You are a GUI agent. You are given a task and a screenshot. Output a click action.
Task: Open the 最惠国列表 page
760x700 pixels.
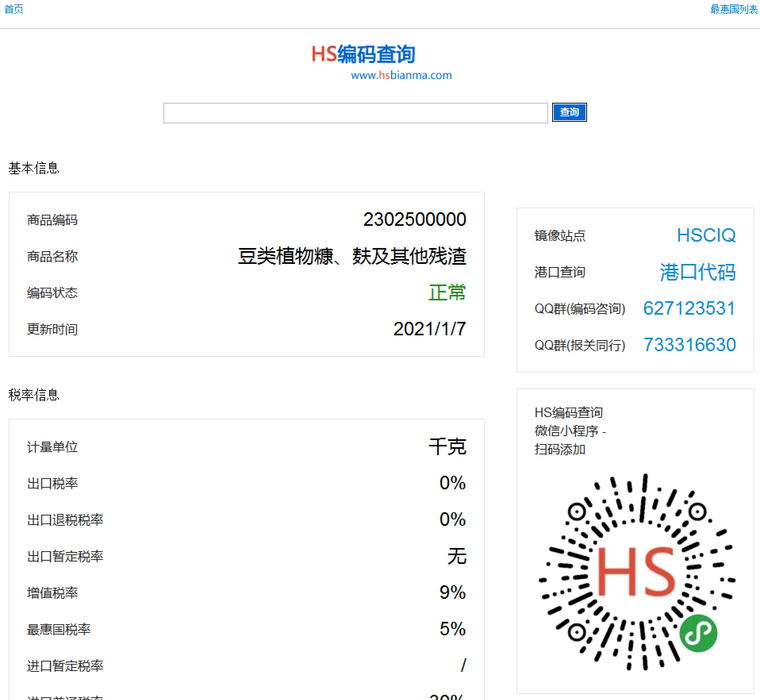733,9
